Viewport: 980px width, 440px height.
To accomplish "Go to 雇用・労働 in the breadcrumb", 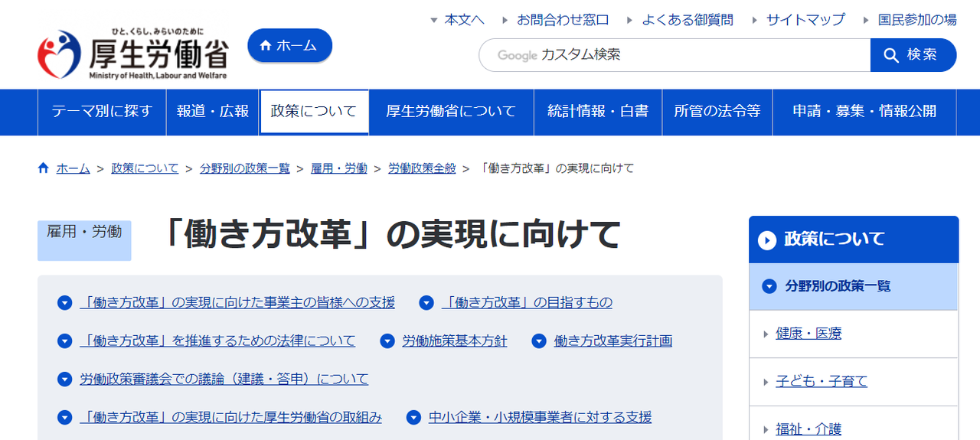I will coord(339,168).
